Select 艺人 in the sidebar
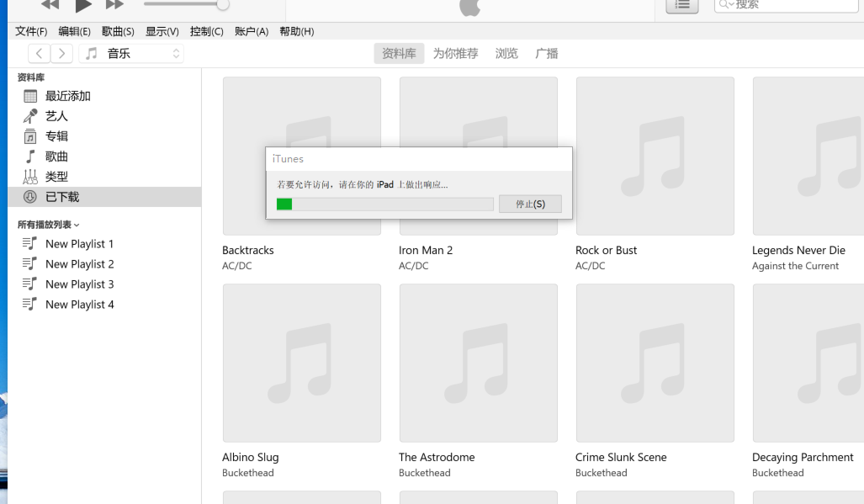 tap(104, 116)
